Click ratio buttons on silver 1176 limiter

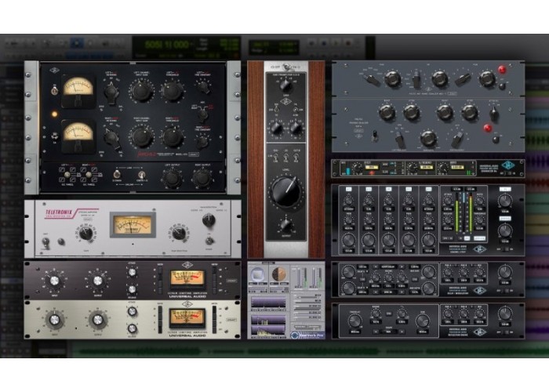160,320
